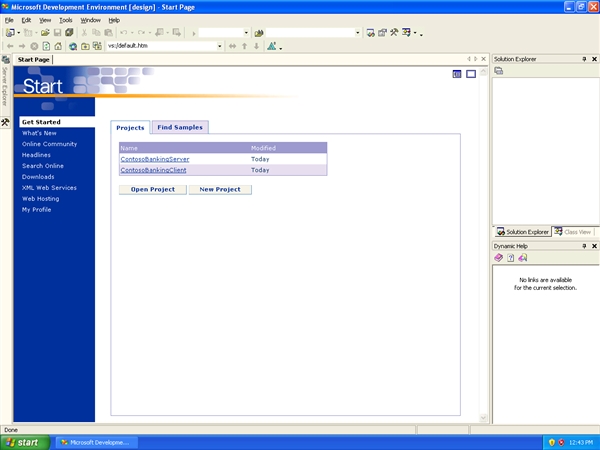Open the Solution Configurations dropdown
The height and width of the screenshot is (450, 600).
tap(246, 33)
